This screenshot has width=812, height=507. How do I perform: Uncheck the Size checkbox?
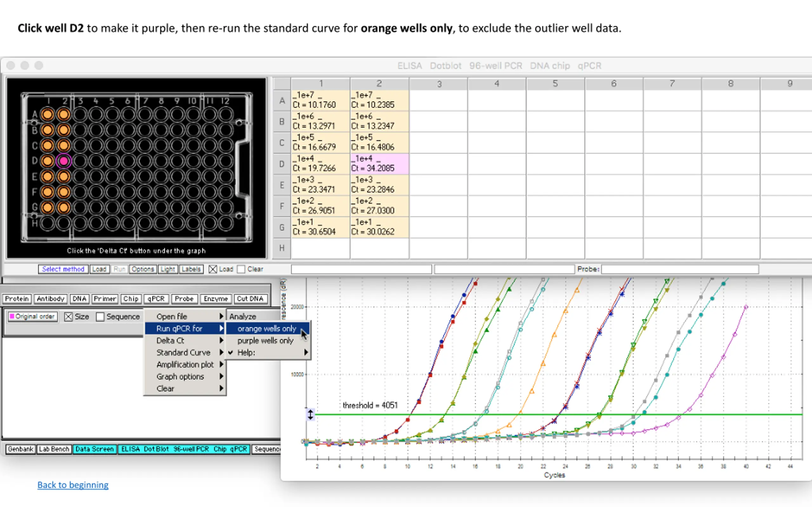pyautogui.click(x=68, y=317)
